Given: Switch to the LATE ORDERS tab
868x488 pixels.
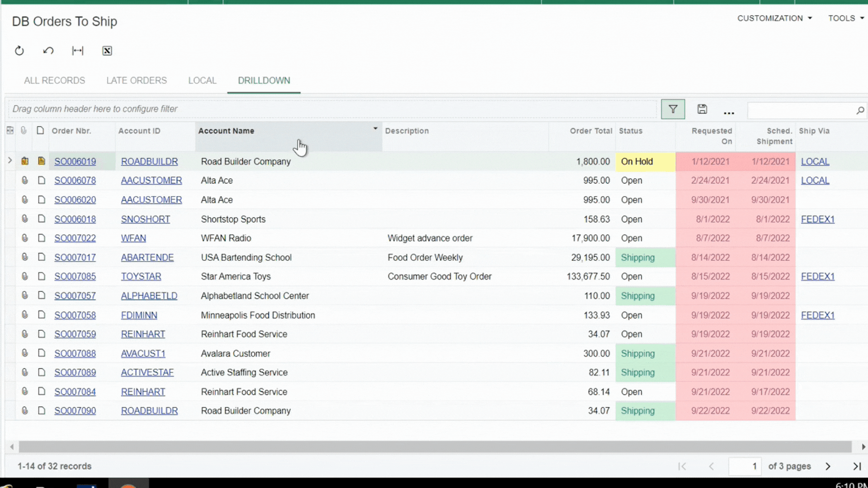Looking at the screenshot, I should click(x=137, y=80).
